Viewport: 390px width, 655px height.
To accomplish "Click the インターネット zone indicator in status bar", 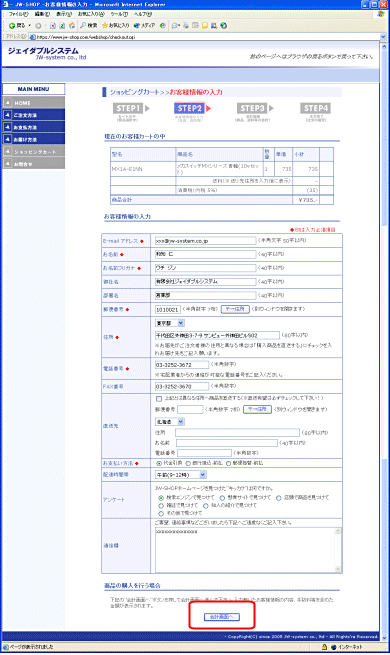I will 347,647.
